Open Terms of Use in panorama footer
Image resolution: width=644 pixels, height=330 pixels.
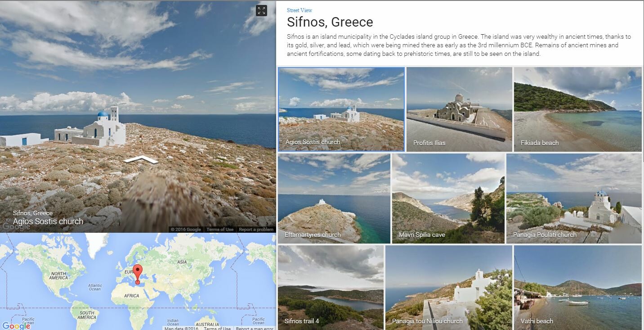click(x=219, y=230)
